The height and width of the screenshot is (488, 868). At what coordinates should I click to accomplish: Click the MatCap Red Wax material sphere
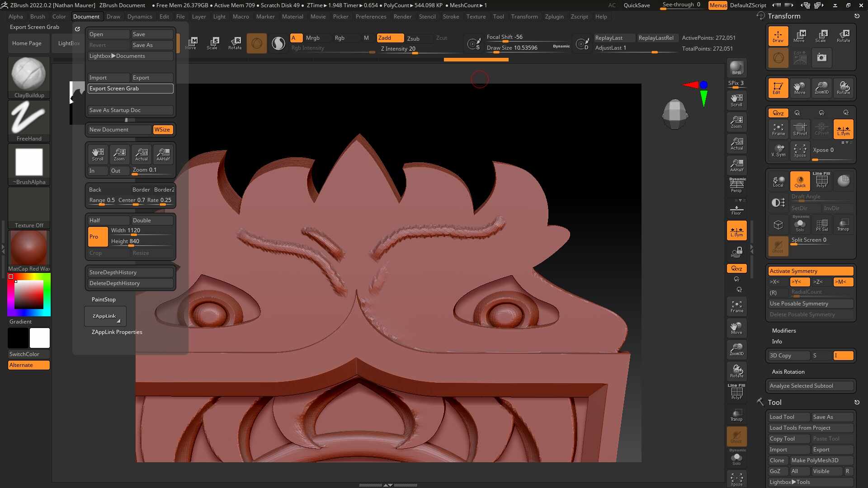point(28,248)
